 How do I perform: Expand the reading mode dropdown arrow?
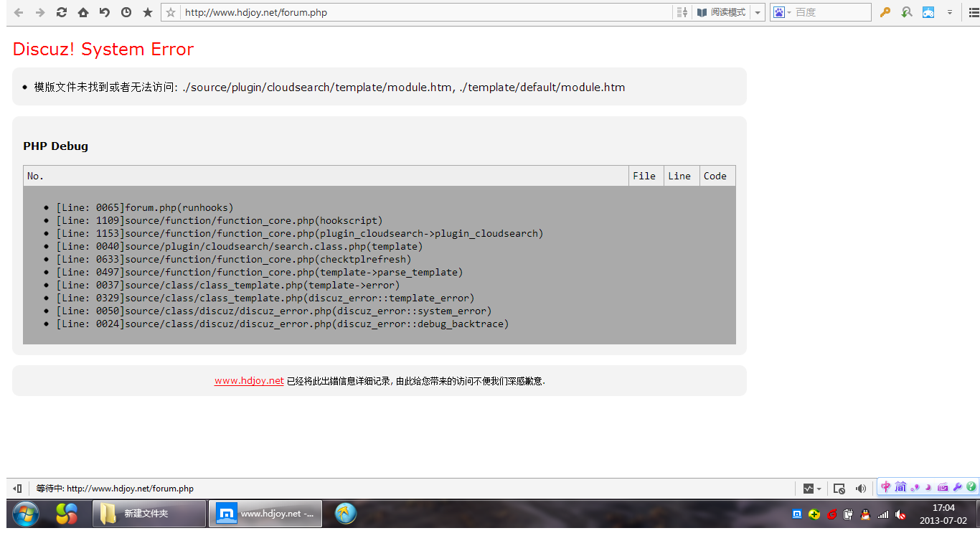click(758, 12)
